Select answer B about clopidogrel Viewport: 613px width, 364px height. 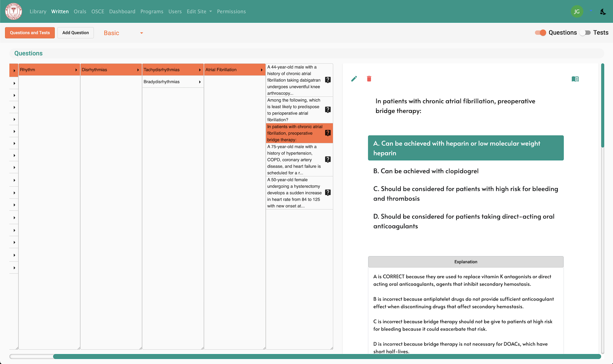coord(426,171)
